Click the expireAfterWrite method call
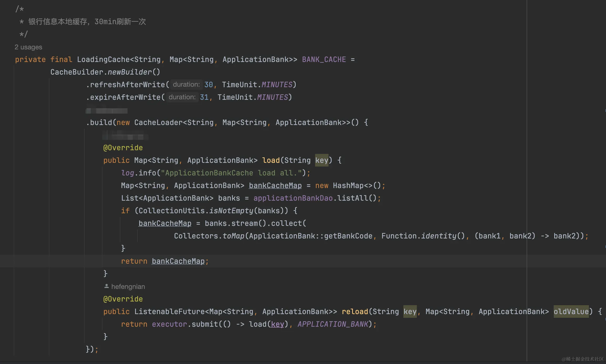Image resolution: width=606 pixels, height=364 pixels. 125,97
